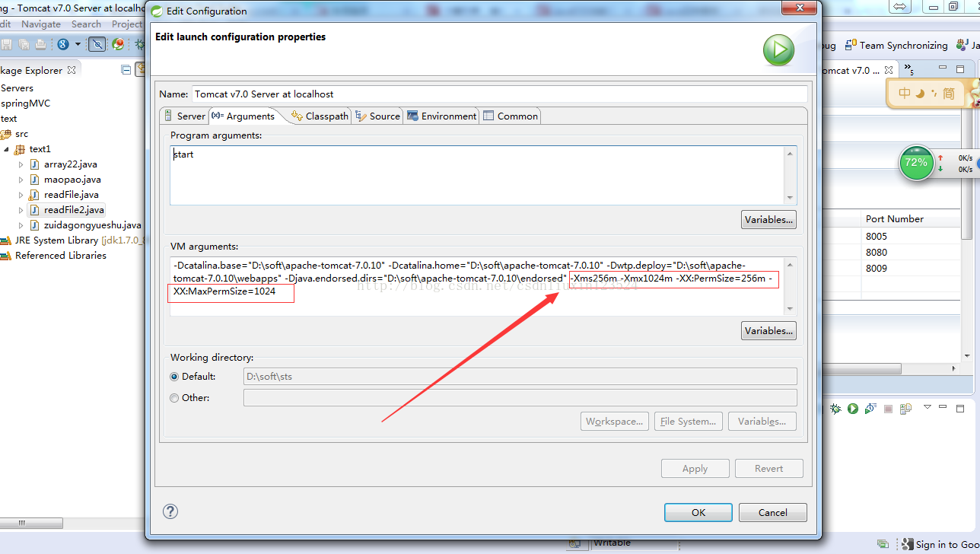Close the Tomcat v7.0 editor tab

click(x=887, y=69)
